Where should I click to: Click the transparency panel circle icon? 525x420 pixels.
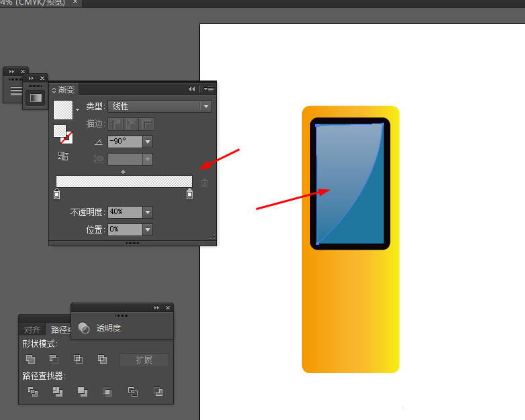(84, 328)
